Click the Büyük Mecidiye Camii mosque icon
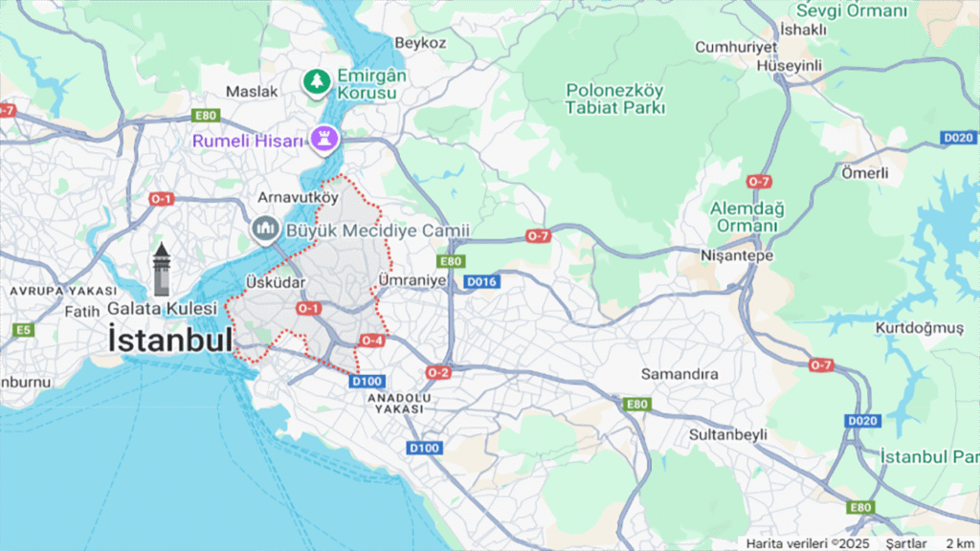This screenshot has width=980, height=551. pyautogui.click(x=266, y=230)
